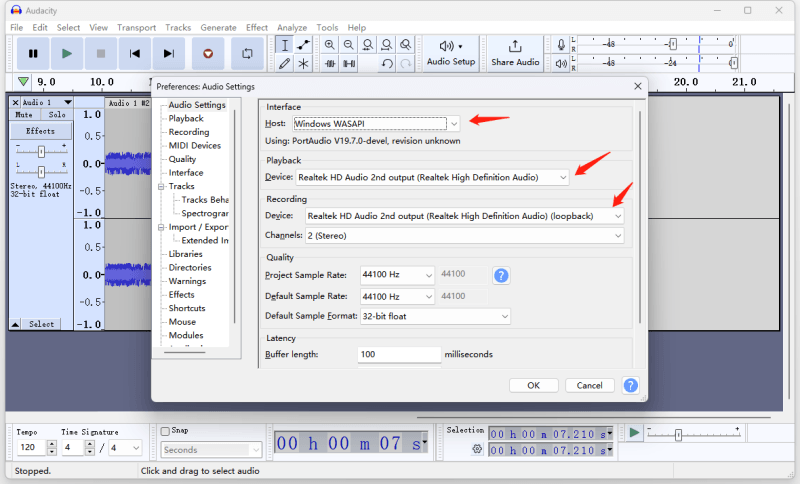The height and width of the screenshot is (484, 800).
Task: Click the red Record button
Action: pos(208,53)
